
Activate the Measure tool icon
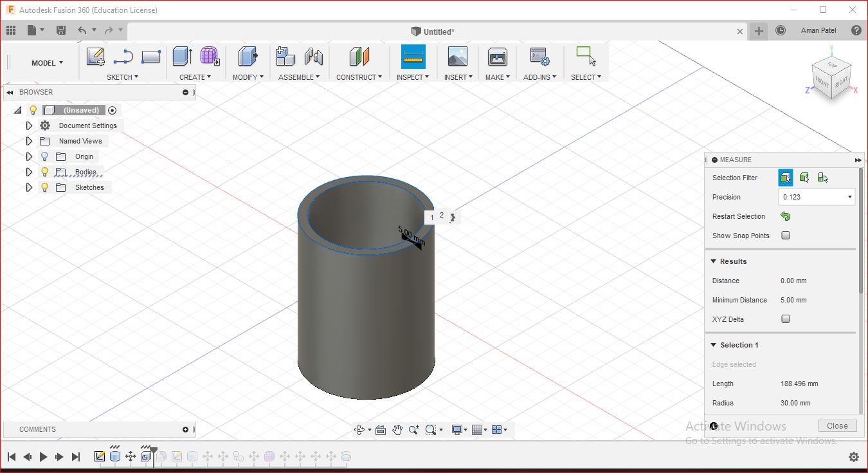tap(413, 57)
